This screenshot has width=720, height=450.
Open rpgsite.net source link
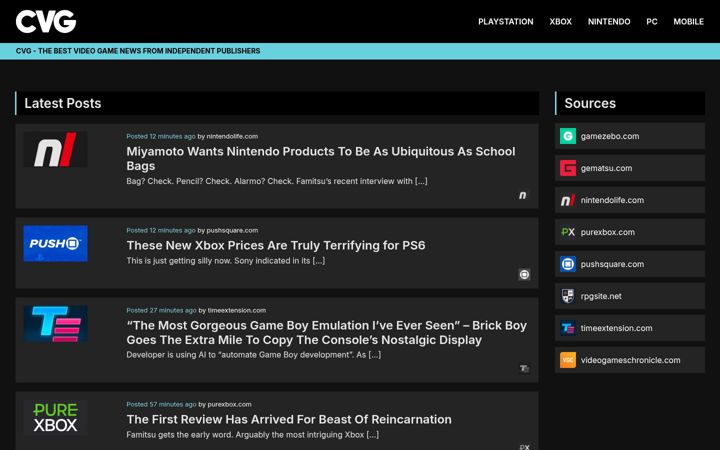(601, 296)
